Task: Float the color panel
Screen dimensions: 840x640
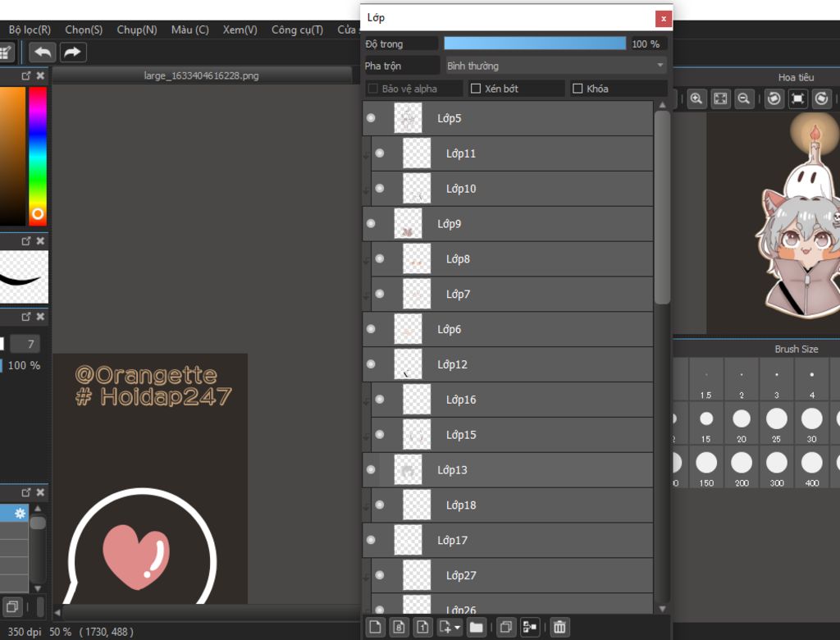Action: pyautogui.click(x=25, y=75)
